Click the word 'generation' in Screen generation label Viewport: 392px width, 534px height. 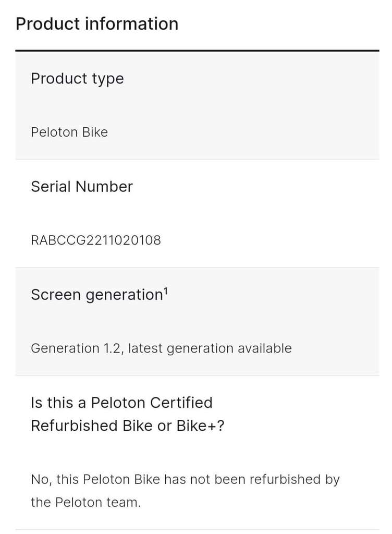tap(125, 295)
